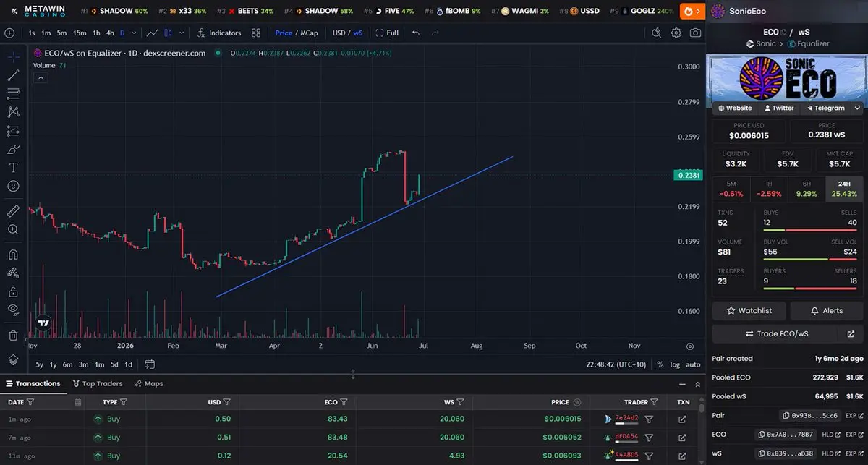Add ECO/wS to Watchlist
Image resolution: width=868 pixels, height=465 pixels.
coord(749,310)
